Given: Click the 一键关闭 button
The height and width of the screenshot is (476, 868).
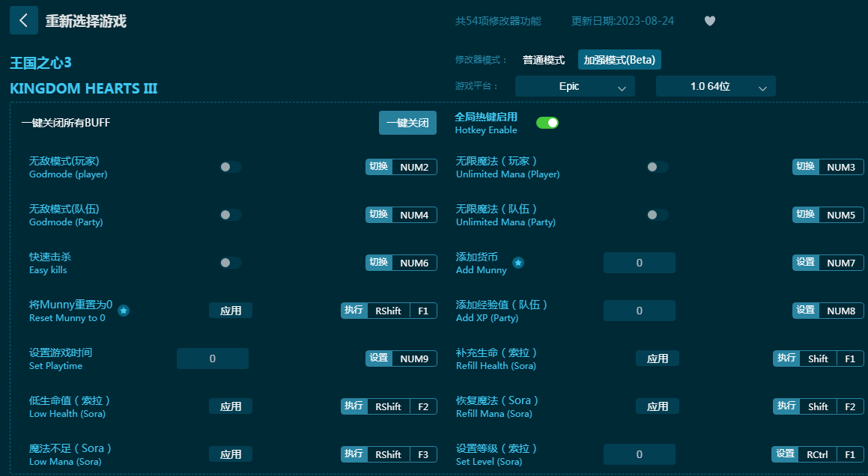Looking at the screenshot, I should [407, 123].
